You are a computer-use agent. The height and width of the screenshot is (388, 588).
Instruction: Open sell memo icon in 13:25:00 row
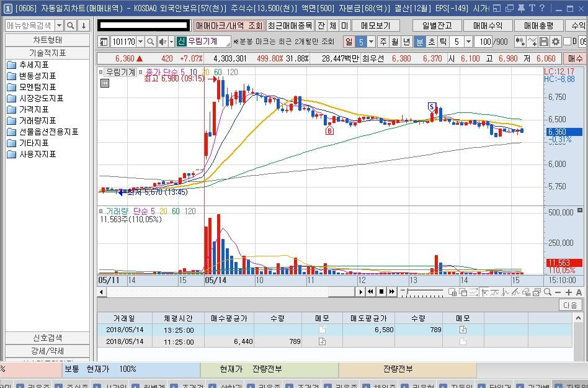463,330
